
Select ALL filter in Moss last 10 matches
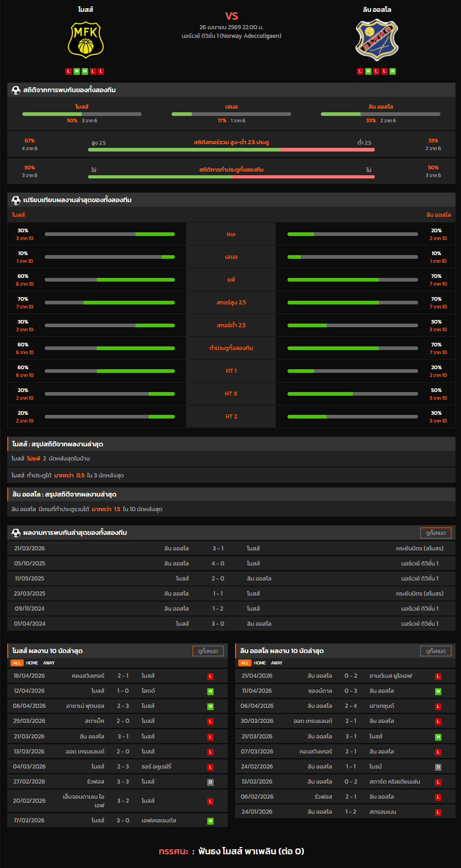pyautogui.click(x=17, y=663)
